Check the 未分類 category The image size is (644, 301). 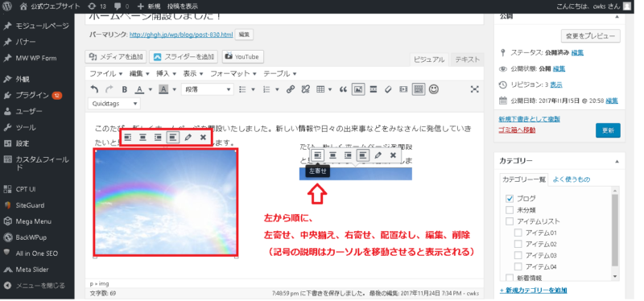pos(510,210)
